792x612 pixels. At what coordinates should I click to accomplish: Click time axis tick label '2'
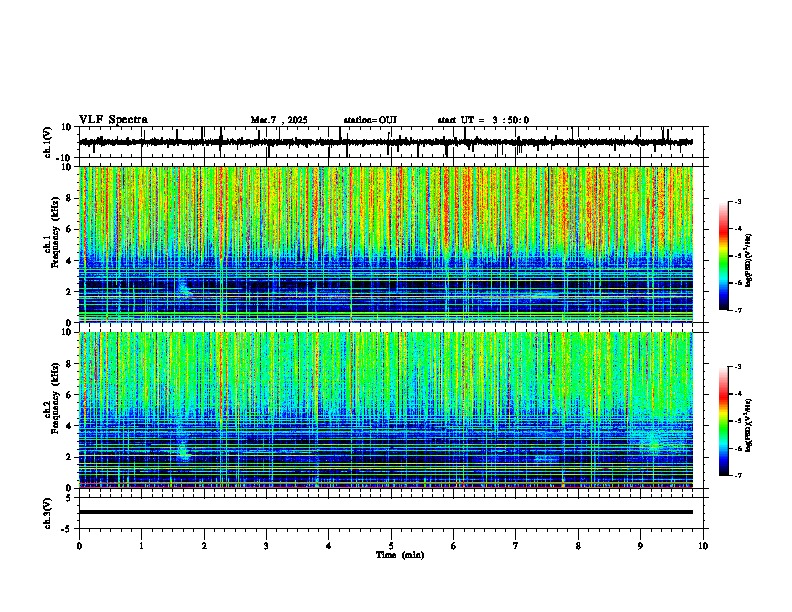[204, 546]
